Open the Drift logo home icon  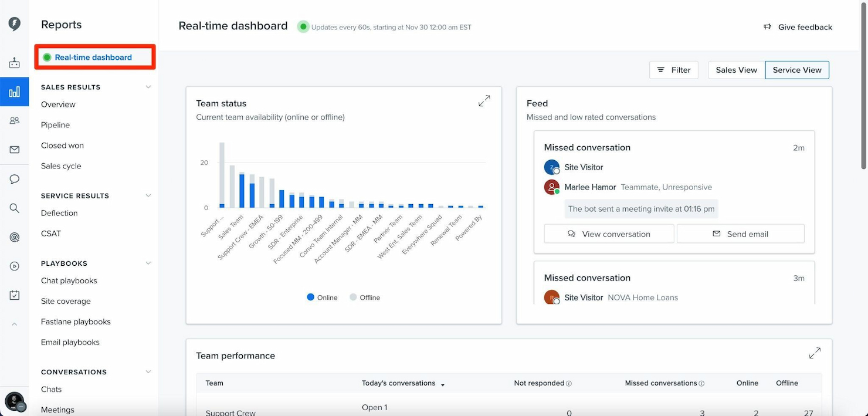pyautogui.click(x=15, y=23)
